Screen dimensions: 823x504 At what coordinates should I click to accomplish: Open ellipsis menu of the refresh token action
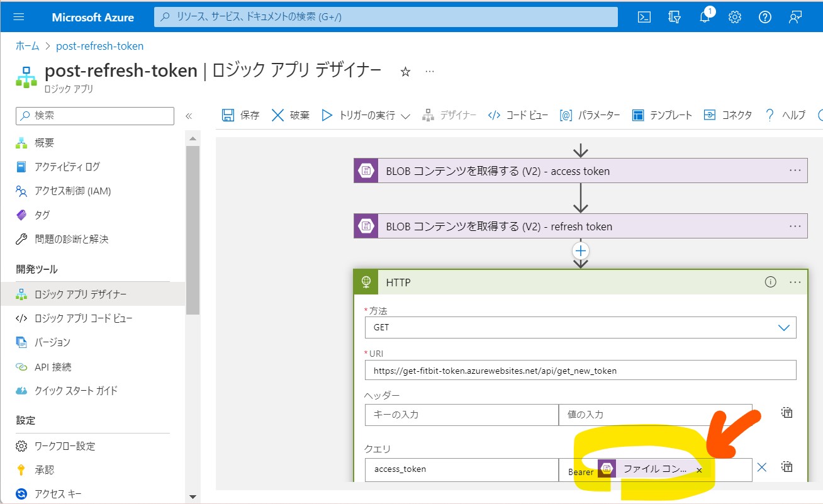pyautogui.click(x=795, y=226)
